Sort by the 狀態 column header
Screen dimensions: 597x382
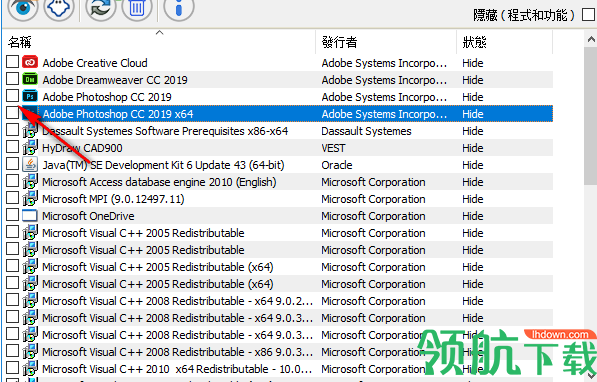click(504, 42)
